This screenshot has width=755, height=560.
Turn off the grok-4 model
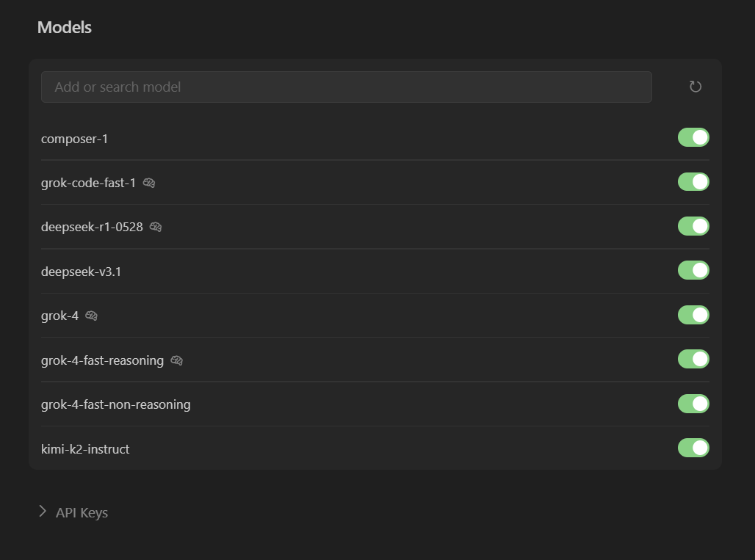tap(693, 315)
